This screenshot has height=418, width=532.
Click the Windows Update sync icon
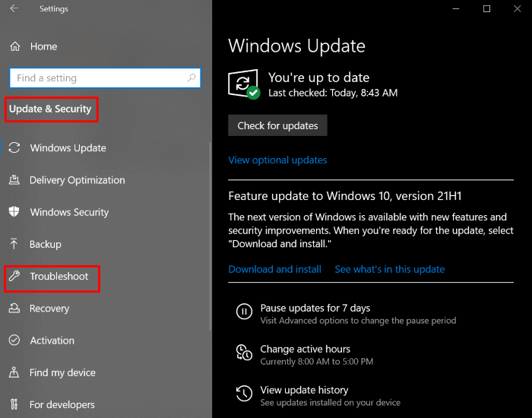(x=14, y=148)
